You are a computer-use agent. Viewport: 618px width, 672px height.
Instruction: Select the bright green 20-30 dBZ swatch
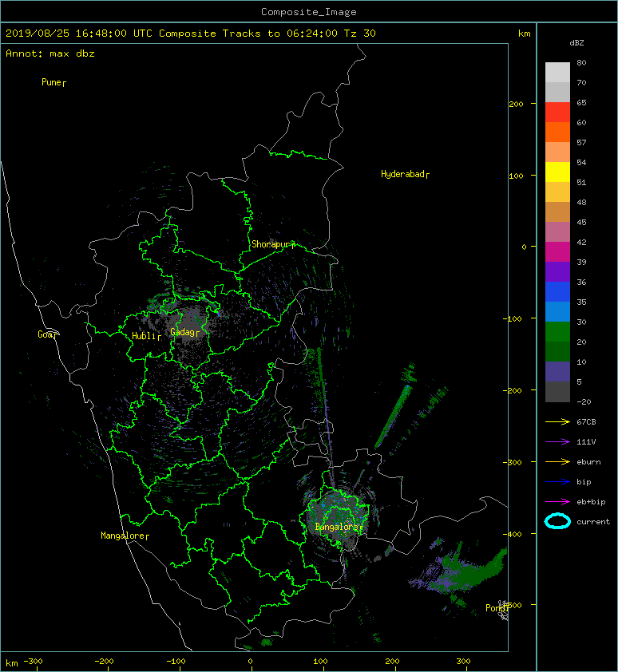click(557, 332)
